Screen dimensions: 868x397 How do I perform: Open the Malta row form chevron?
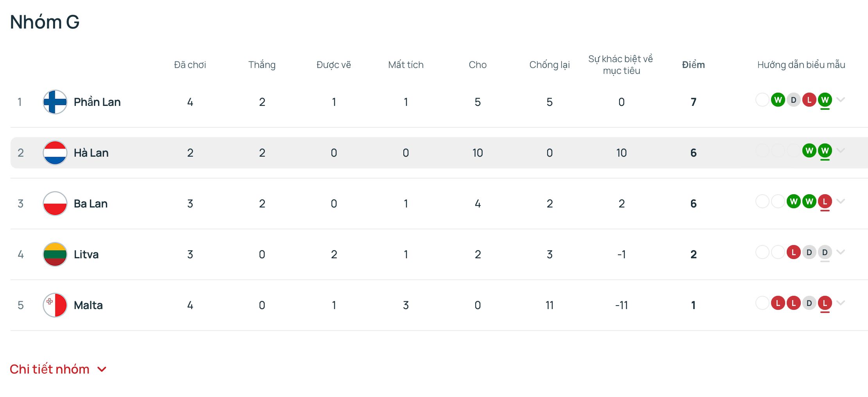point(841,303)
